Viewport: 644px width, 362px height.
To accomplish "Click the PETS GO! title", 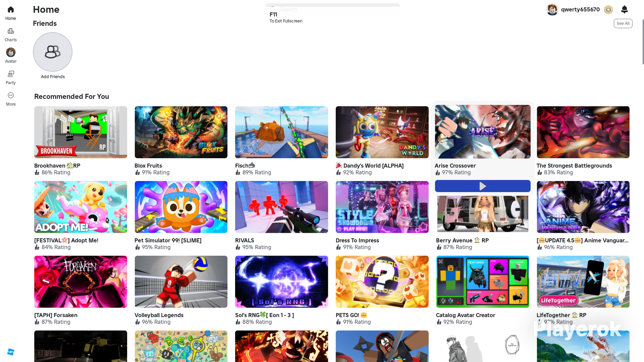I will click(351, 315).
